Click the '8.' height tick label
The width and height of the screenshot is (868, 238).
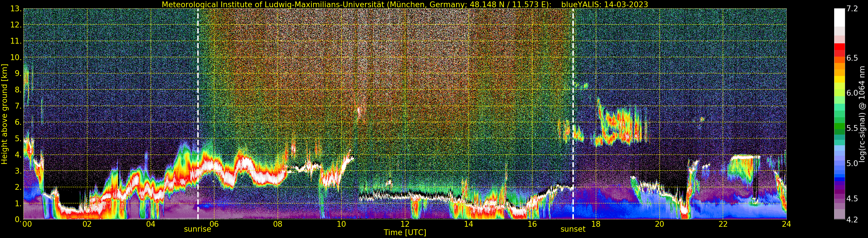18,90
